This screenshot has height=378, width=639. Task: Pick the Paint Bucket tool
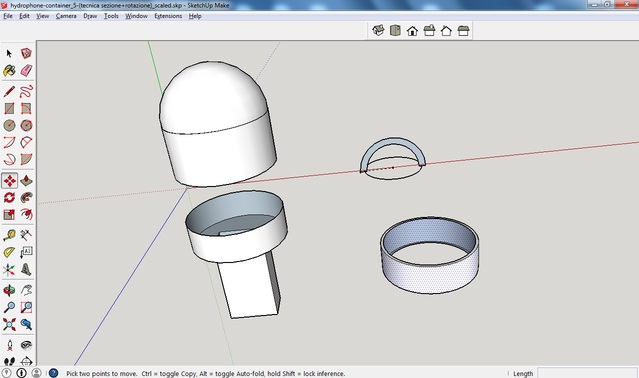(x=9, y=70)
